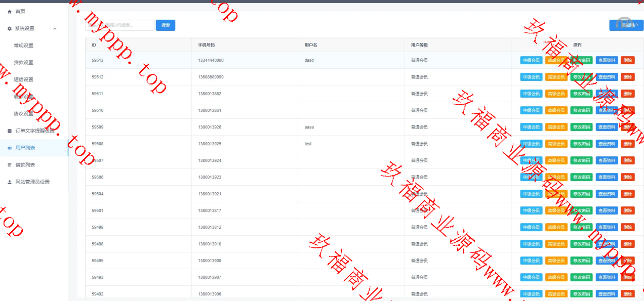
Task: Open 查看资料 for user aaaa
Action: click(x=607, y=127)
